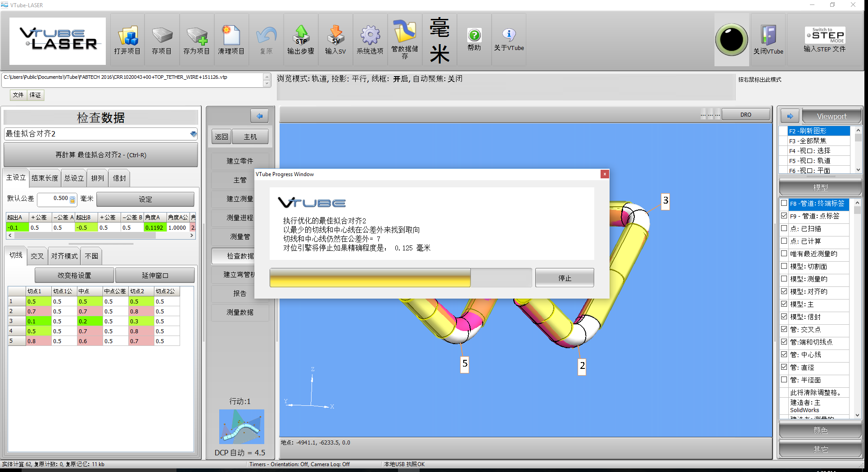Open the 最佳拟合对齐2 dropdown
Viewport: 868px width, 472px height.
pos(193,134)
